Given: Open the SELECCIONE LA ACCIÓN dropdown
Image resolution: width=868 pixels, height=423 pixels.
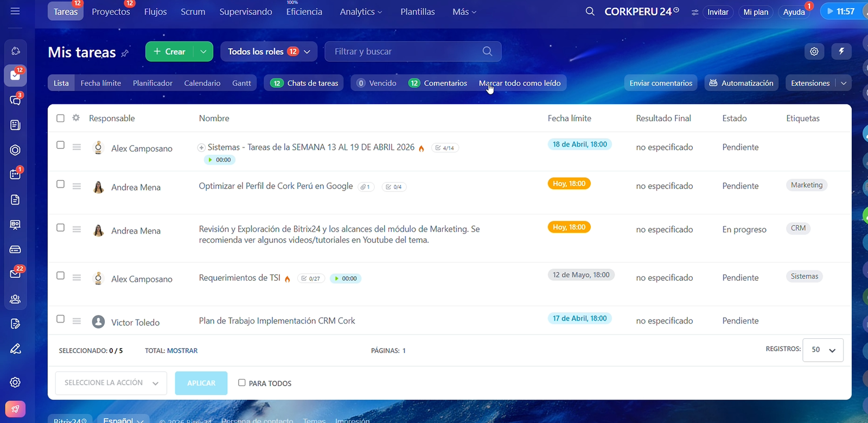Looking at the screenshot, I should tap(111, 383).
